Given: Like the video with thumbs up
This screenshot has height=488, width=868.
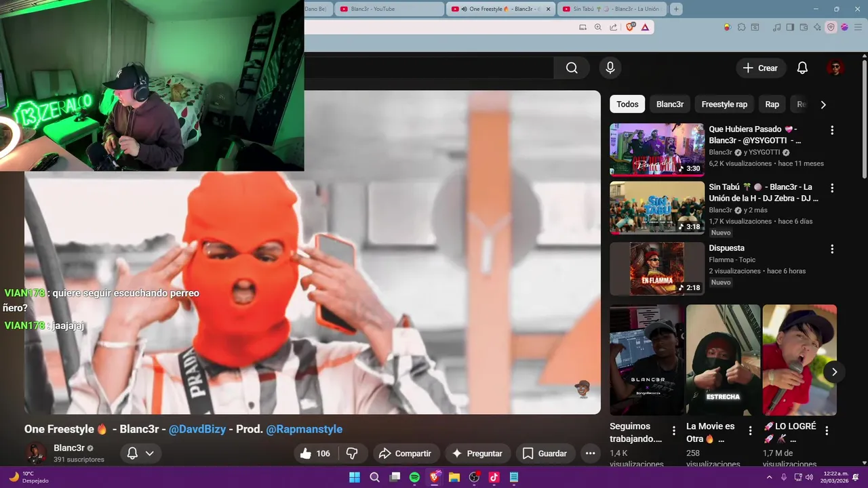Looking at the screenshot, I should [x=315, y=453].
